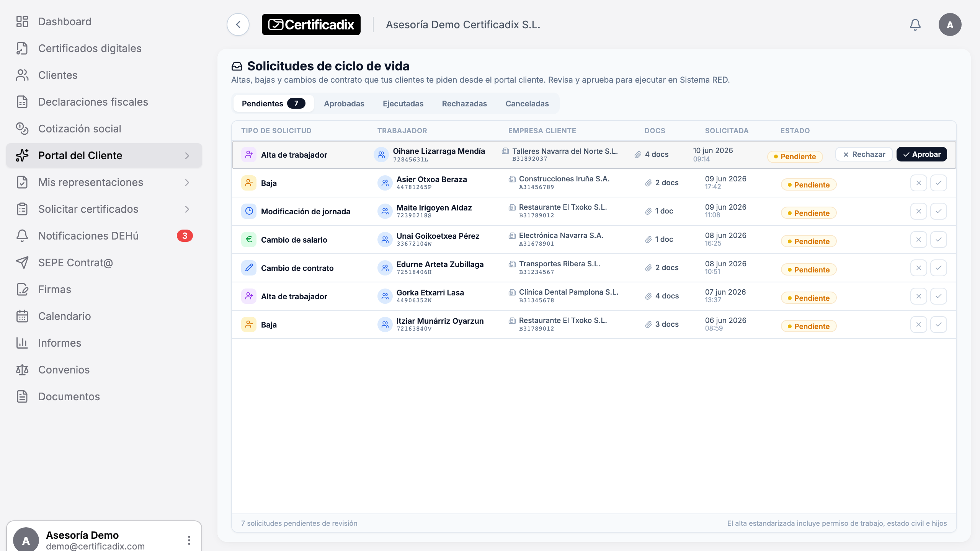Viewport: 980px width, 551px height.
Task: Collapse sidebar with back arrow button
Action: point(238,24)
